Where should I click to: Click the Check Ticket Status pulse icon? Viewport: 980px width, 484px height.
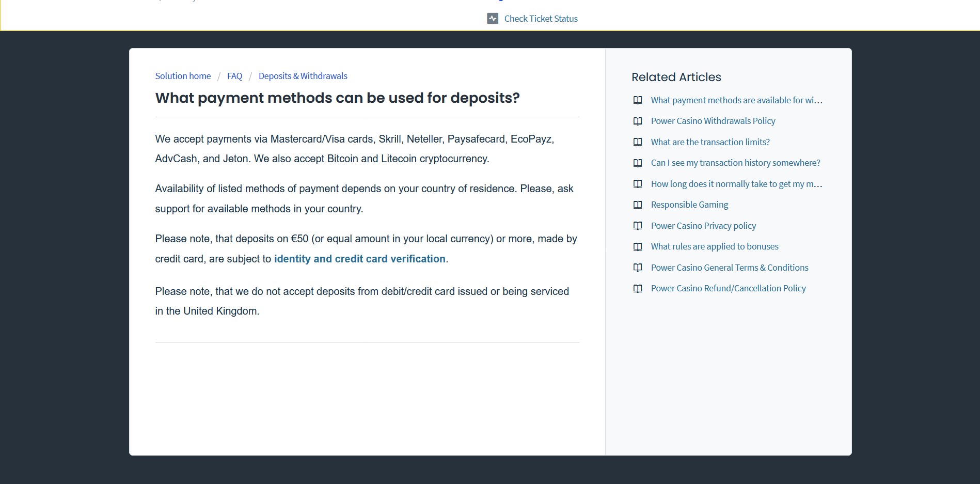point(493,19)
